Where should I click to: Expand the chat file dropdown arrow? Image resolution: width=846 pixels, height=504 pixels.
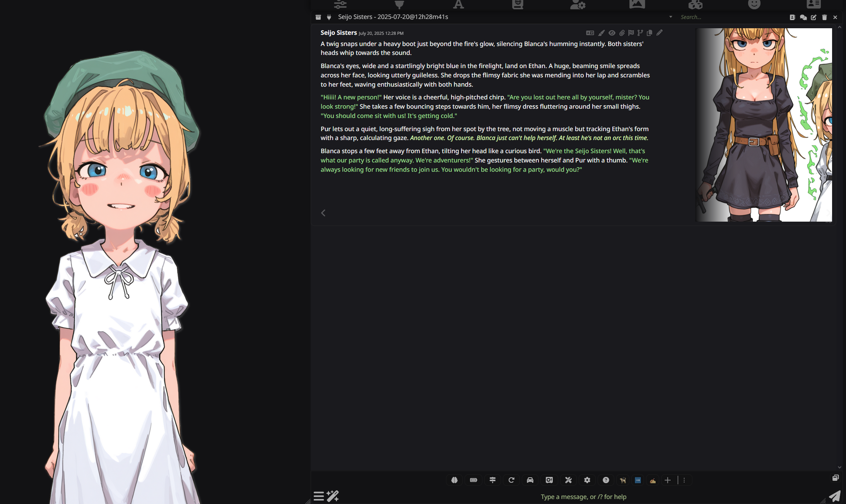(x=670, y=17)
